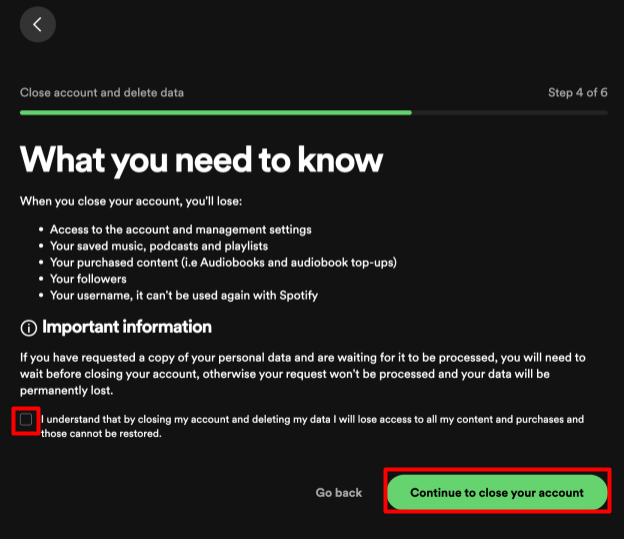This screenshot has height=539, width=624.
Task: Select the purchased content Audiobooks bullet
Action: [222, 262]
